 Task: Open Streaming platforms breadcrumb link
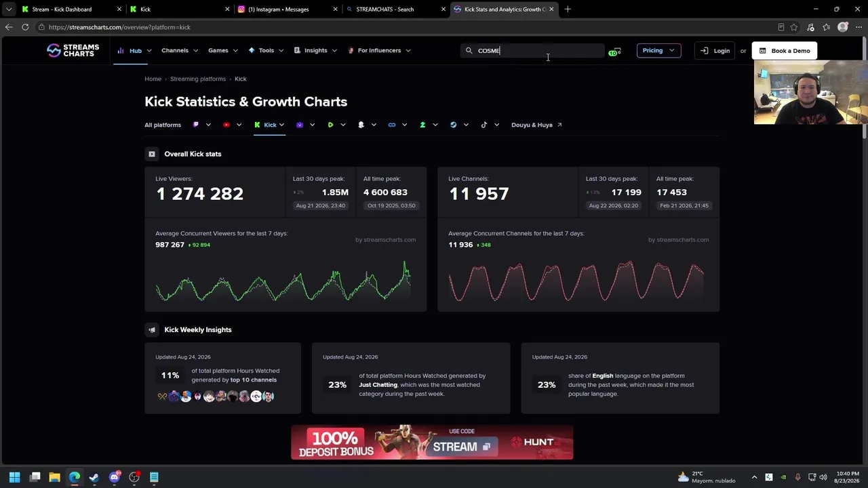(x=198, y=79)
